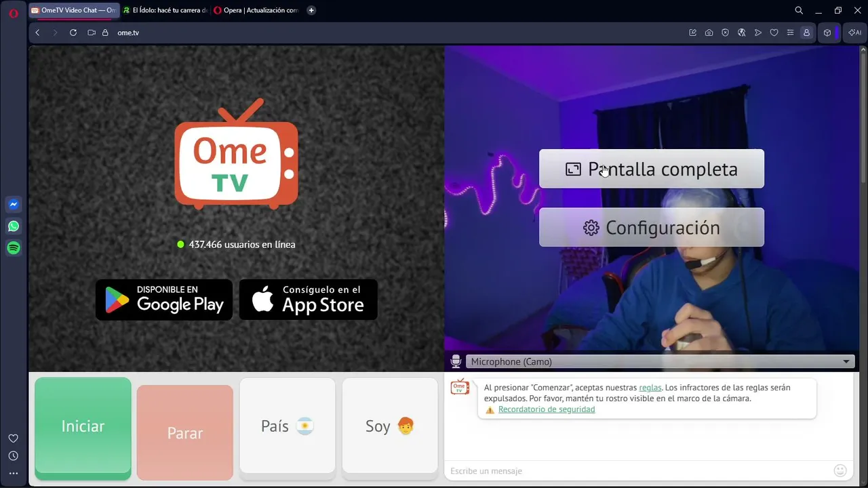Reload the ome.tv page

(x=73, y=33)
